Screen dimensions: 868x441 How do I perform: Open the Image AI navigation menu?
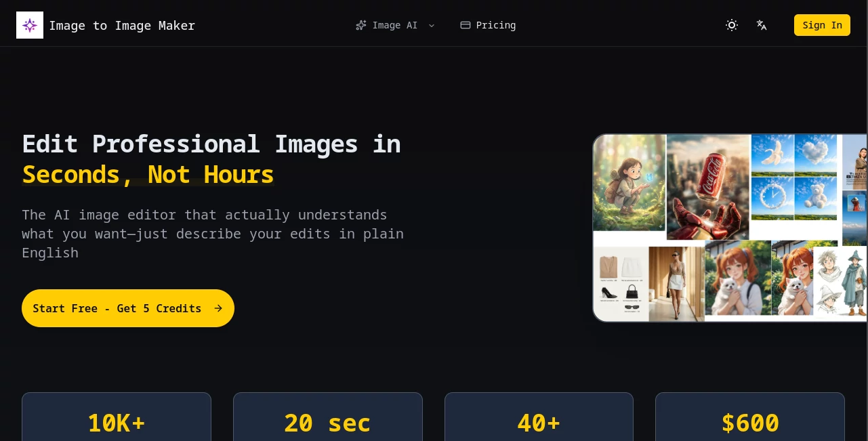[395, 25]
